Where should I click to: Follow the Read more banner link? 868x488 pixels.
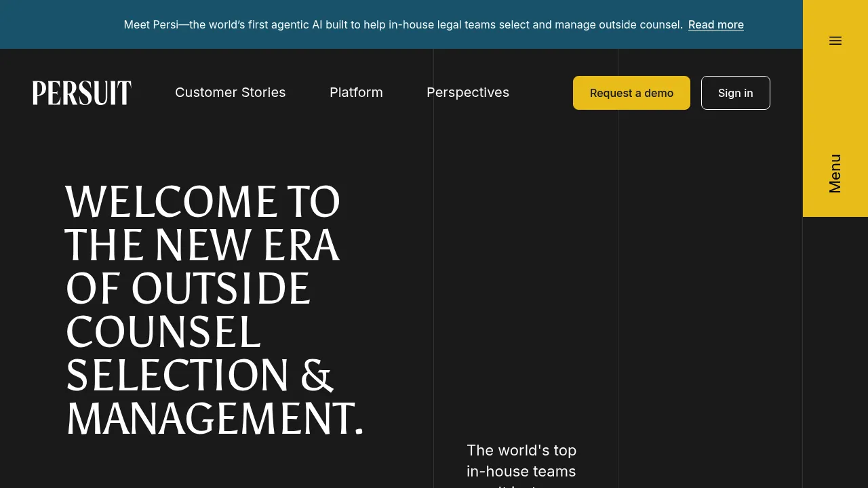(x=716, y=24)
